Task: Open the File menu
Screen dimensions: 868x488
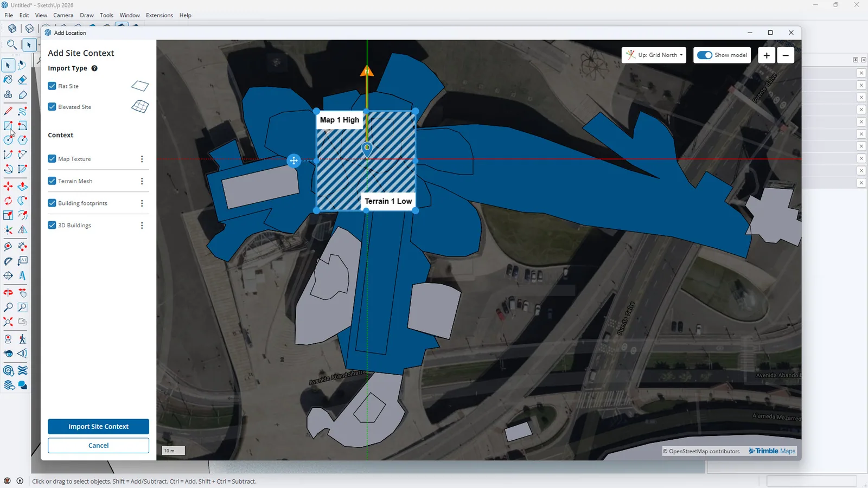Action: coord(9,15)
